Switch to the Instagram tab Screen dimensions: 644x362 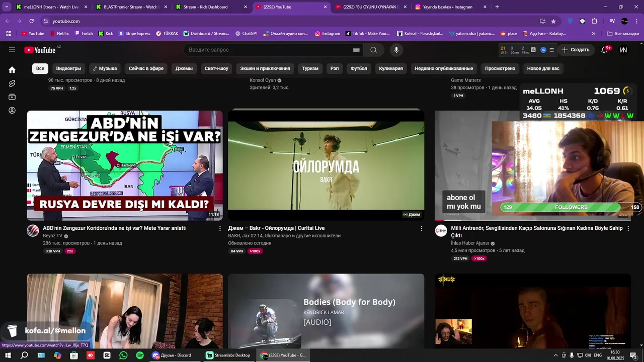(450, 7)
